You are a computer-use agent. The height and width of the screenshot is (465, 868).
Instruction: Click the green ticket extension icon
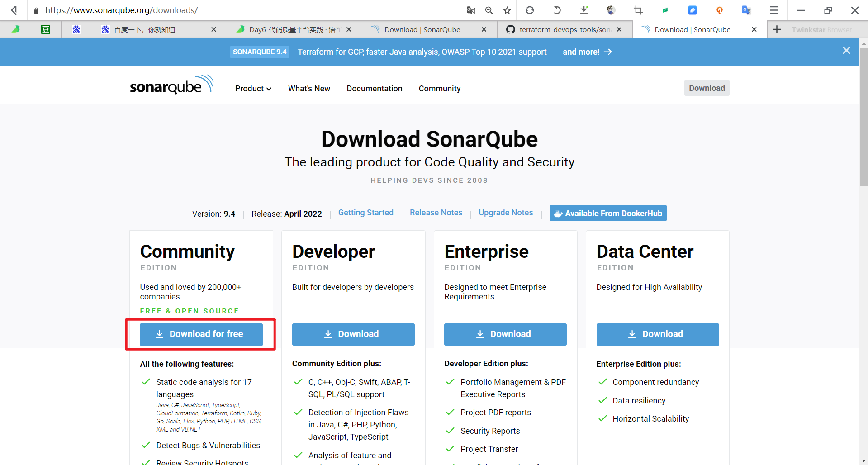tap(665, 10)
